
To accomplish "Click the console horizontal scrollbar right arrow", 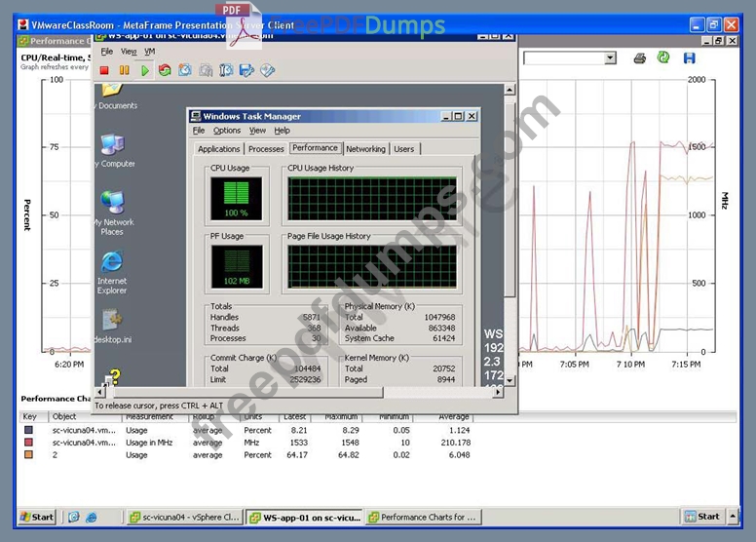I will pyautogui.click(x=498, y=392).
